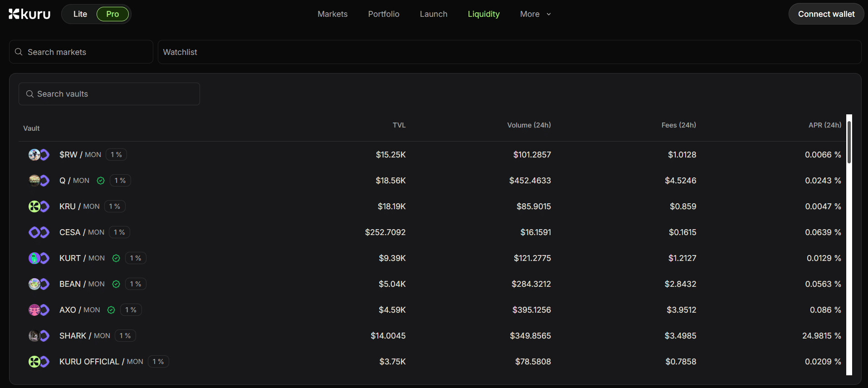This screenshot has width=868, height=388.
Task: Click the CESA token pair icon
Action: click(39, 232)
